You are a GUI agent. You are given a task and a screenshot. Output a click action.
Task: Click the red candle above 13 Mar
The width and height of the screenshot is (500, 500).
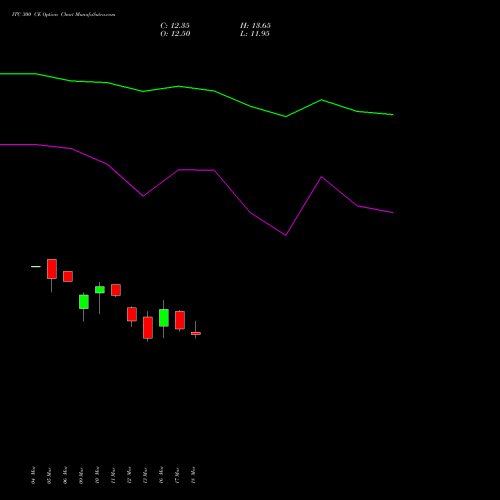click(x=148, y=328)
